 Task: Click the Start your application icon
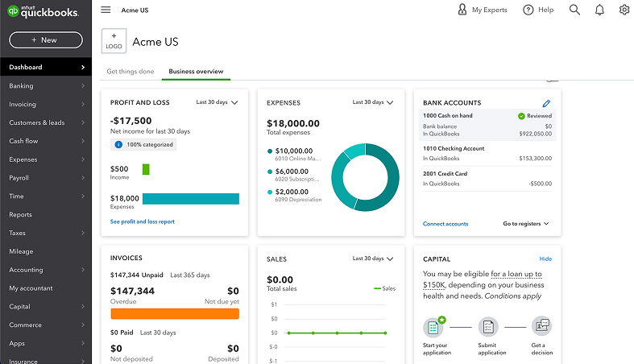click(x=433, y=327)
